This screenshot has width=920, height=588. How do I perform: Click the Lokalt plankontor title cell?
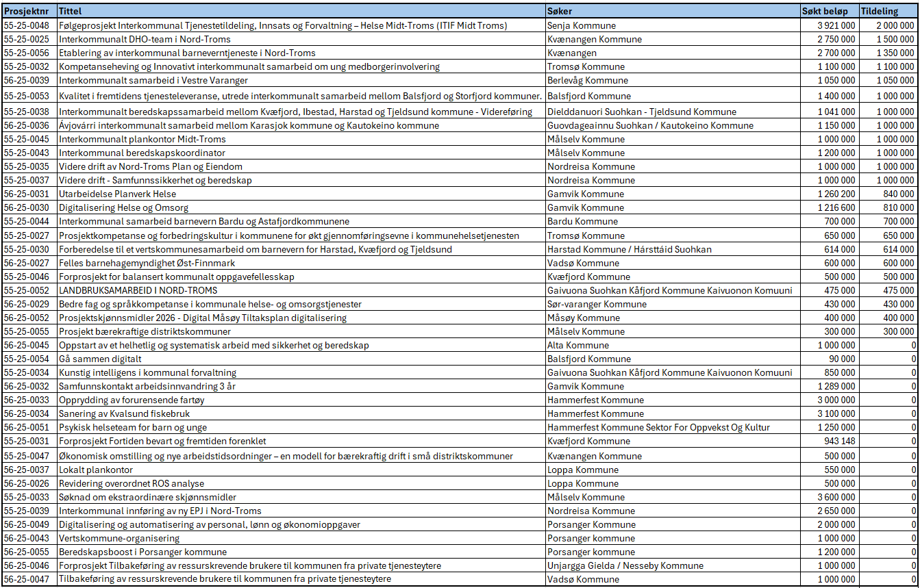pyautogui.click(x=96, y=470)
